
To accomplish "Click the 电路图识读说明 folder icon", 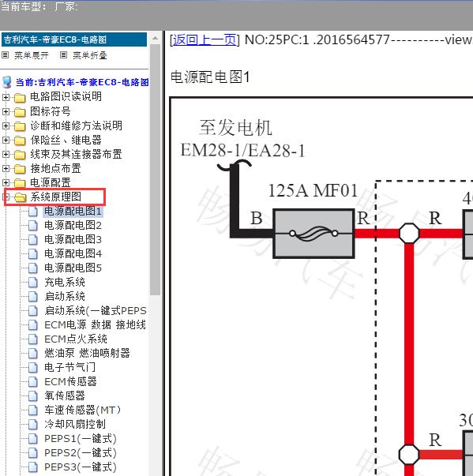I will click(x=20, y=98).
